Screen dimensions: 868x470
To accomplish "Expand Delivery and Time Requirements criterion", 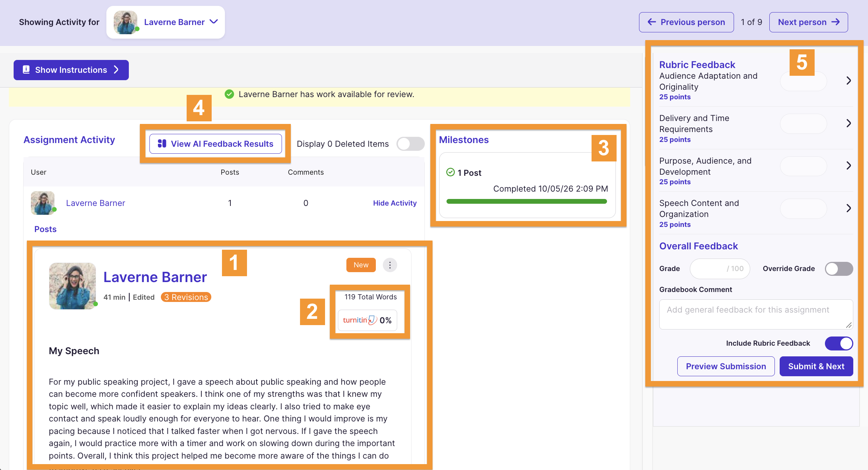I will [848, 123].
